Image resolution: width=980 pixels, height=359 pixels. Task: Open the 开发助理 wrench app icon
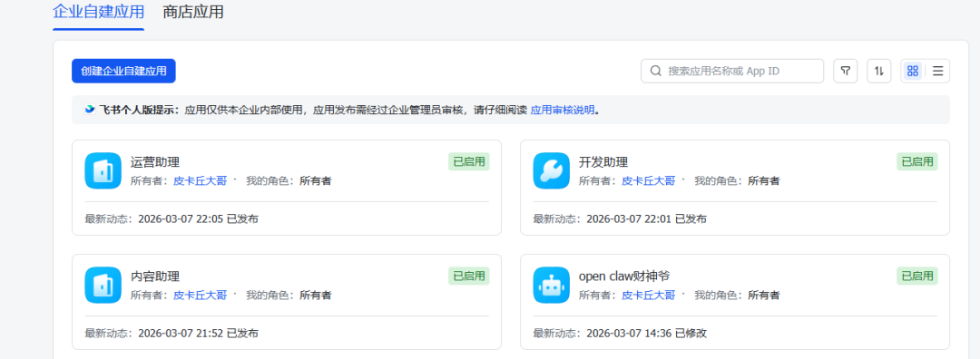[x=552, y=170]
